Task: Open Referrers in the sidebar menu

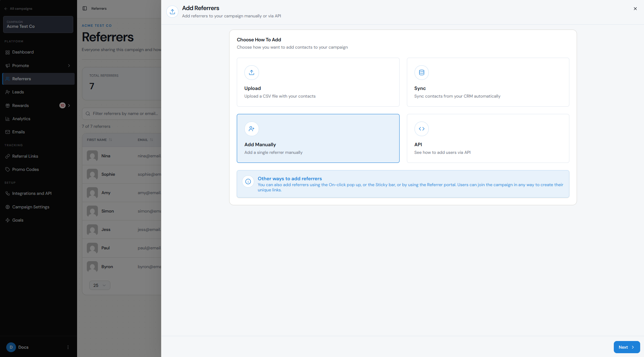Action: point(38,79)
